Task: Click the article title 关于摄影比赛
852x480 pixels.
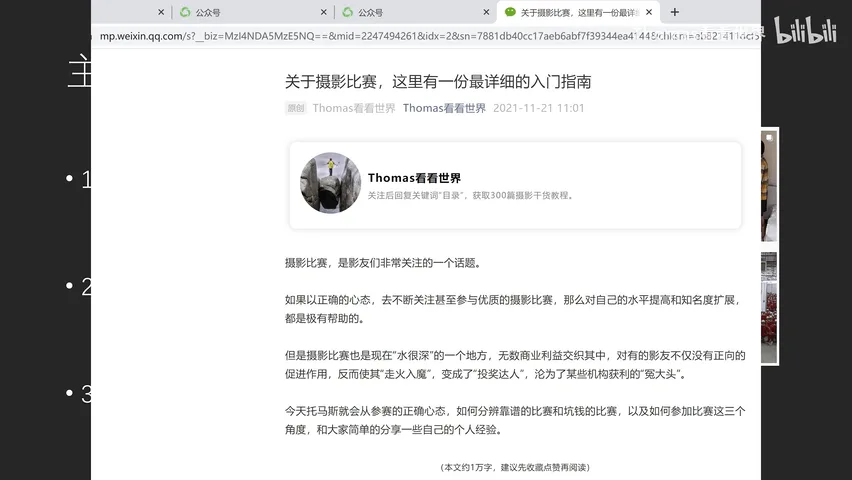Action: click(x=438, y=82)
